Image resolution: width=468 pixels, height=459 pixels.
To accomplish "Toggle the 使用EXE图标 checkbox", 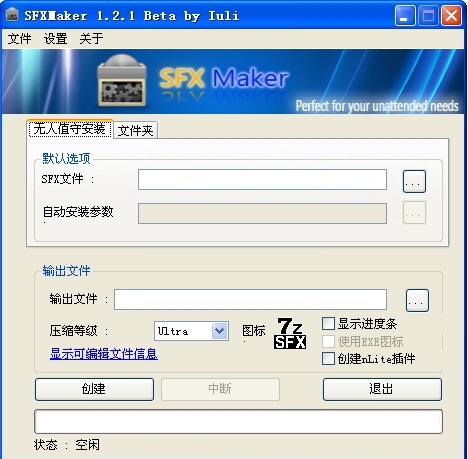I will (328, 341).
